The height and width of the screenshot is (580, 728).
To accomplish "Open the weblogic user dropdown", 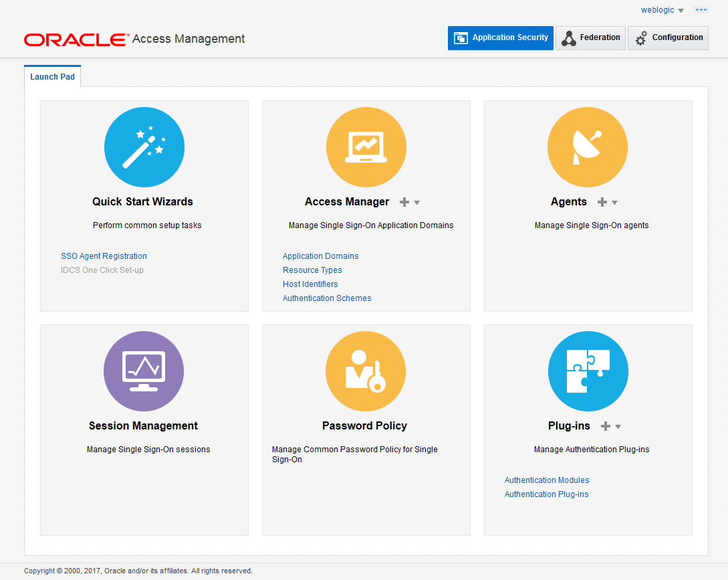I will [662, 10].
